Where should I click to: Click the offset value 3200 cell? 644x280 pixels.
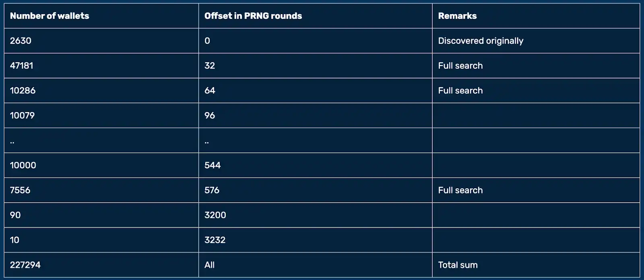click(215, 215)
